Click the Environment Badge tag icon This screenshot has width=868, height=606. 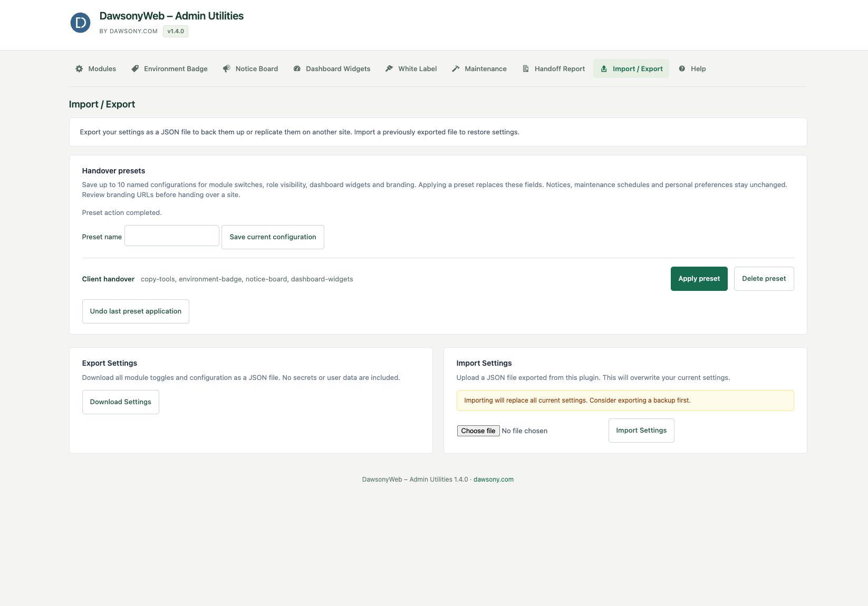135,69
